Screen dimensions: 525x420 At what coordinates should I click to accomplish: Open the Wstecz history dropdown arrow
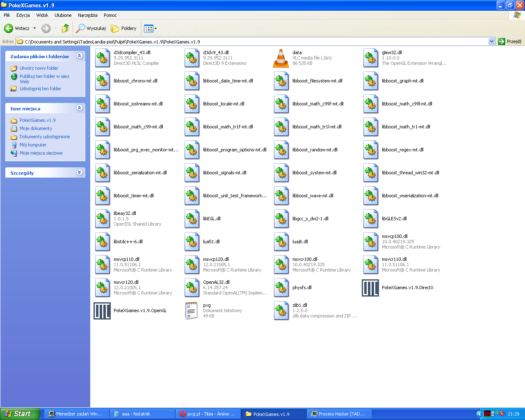point(34,28)
